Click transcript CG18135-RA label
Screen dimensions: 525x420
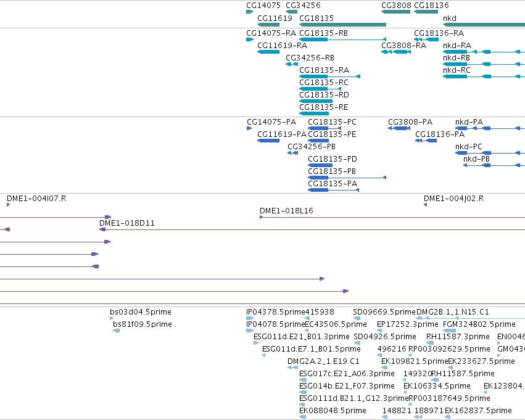tap(324, 70)
